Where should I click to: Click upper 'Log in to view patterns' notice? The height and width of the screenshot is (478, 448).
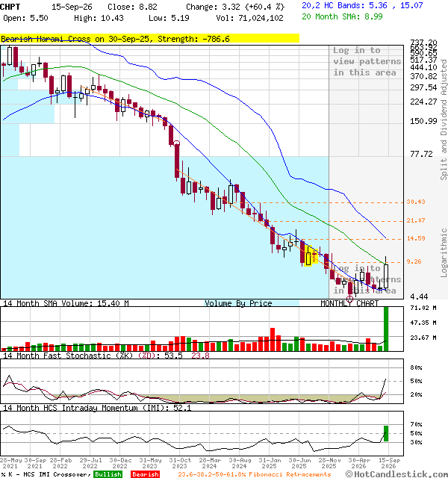(367, 61)
